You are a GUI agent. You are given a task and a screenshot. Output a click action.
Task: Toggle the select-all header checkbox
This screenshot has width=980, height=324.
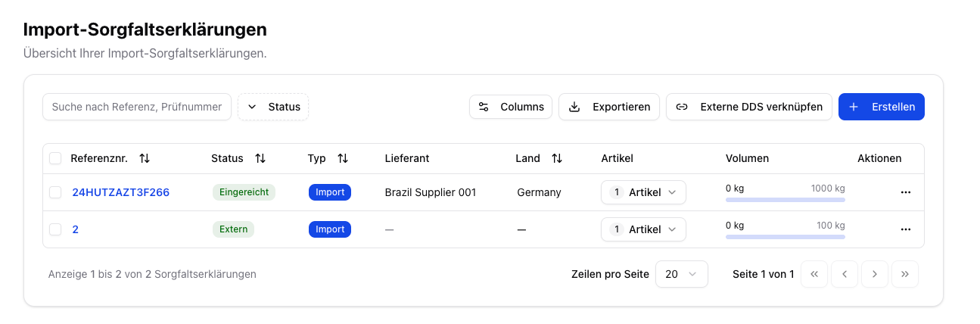coord(55,159)
